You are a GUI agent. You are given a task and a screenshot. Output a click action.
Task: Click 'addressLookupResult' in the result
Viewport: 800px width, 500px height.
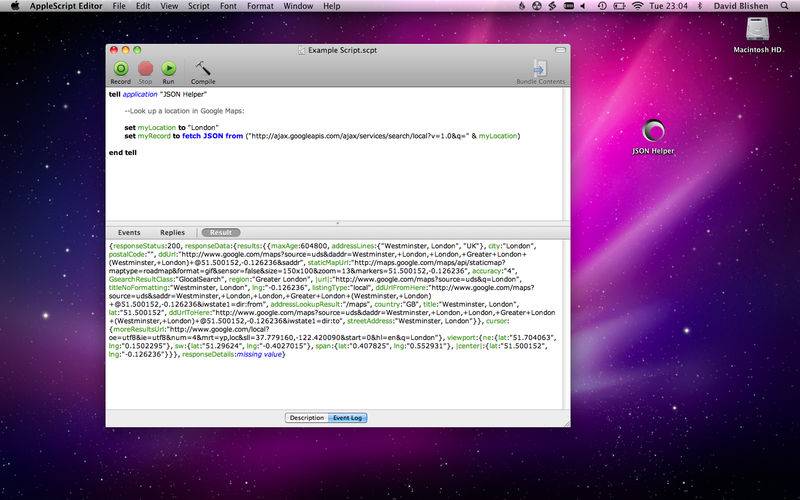[305, 304]
